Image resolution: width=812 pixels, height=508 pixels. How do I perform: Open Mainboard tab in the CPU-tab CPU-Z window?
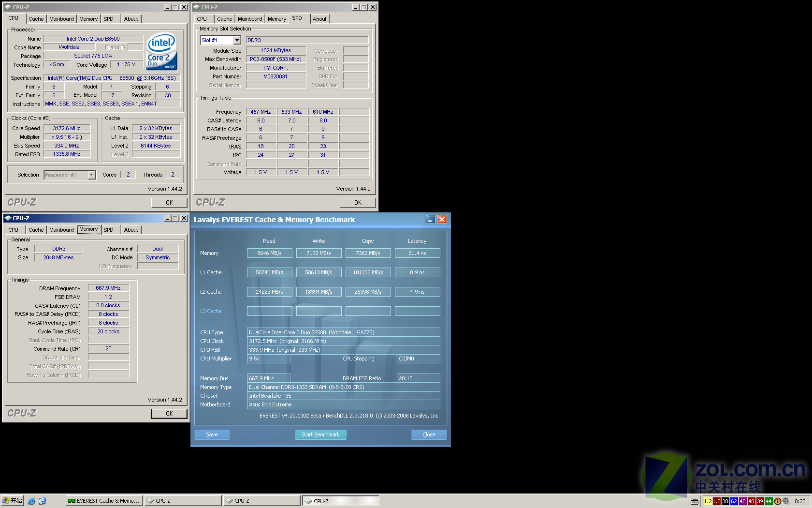(61, 19)
